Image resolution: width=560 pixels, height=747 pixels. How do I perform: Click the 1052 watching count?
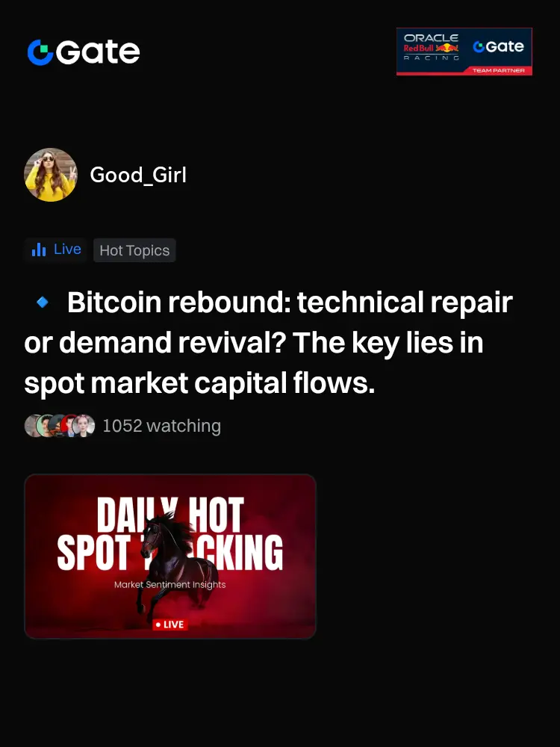tap(161, 426)
